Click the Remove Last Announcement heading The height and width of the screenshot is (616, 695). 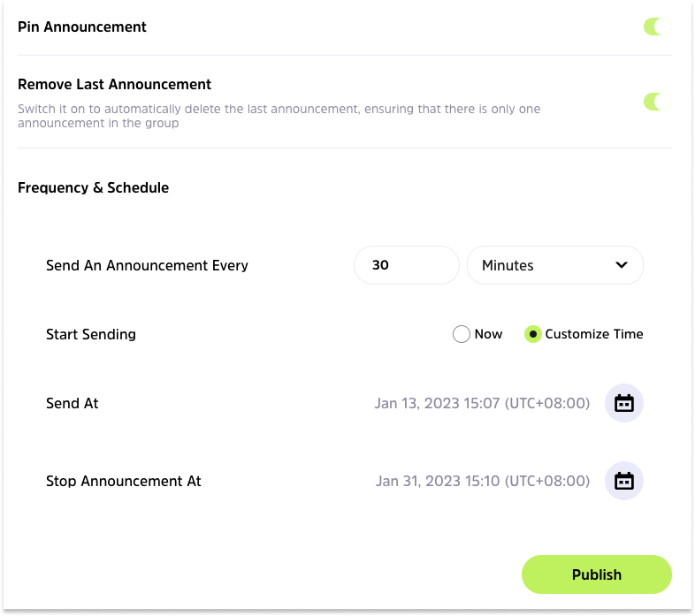[114, 84]
